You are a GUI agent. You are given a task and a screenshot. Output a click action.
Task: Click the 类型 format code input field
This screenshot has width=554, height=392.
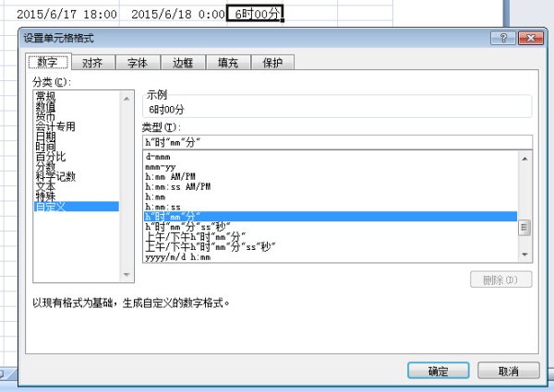pyautogui.click(x=337, y=142)
